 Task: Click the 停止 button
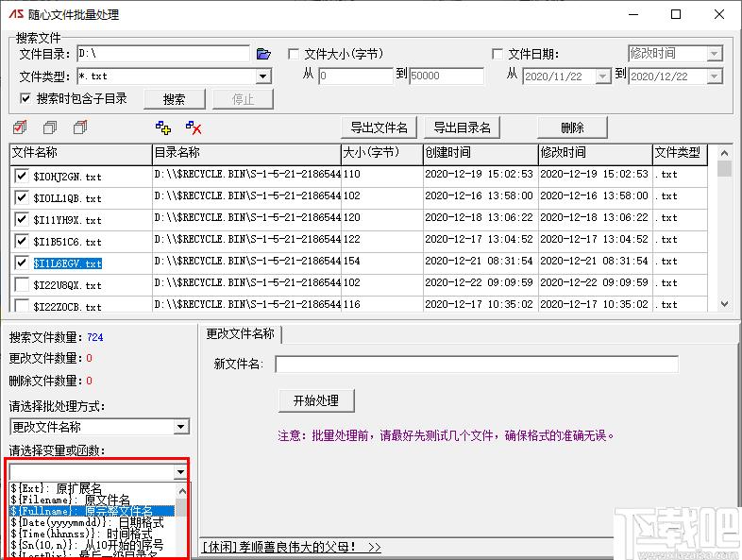click(x=243, y=99)
